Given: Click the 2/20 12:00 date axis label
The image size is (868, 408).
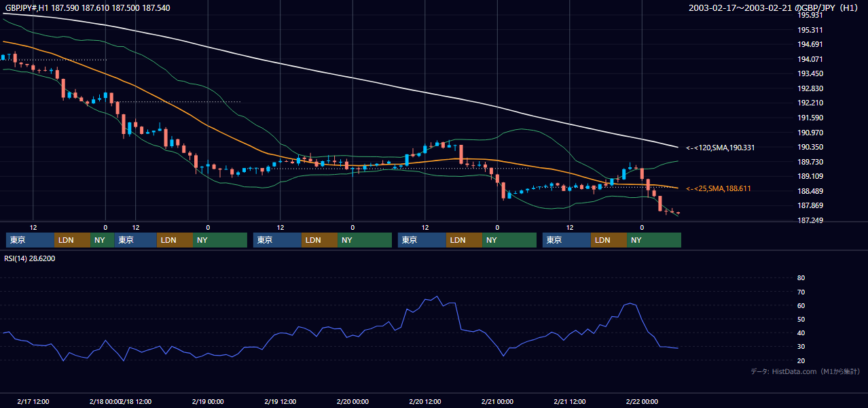Looking at the screenshot, I should tap(425, 401).
